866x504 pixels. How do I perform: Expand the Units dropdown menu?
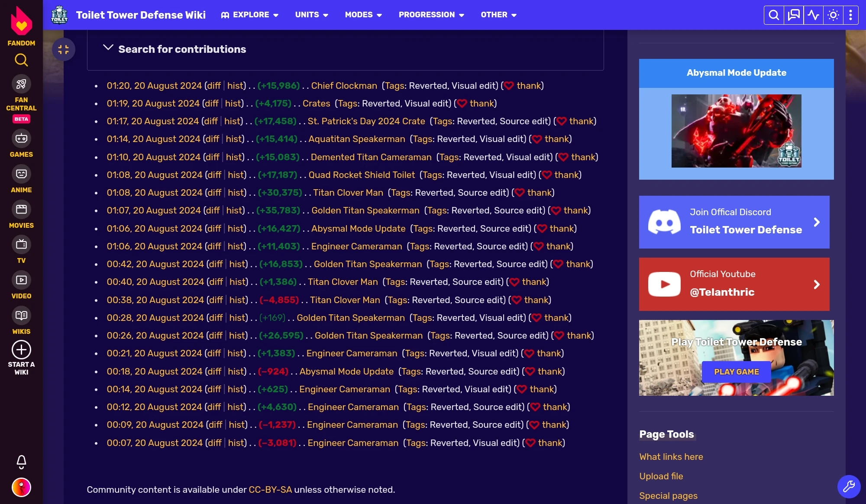pos(312,15)
